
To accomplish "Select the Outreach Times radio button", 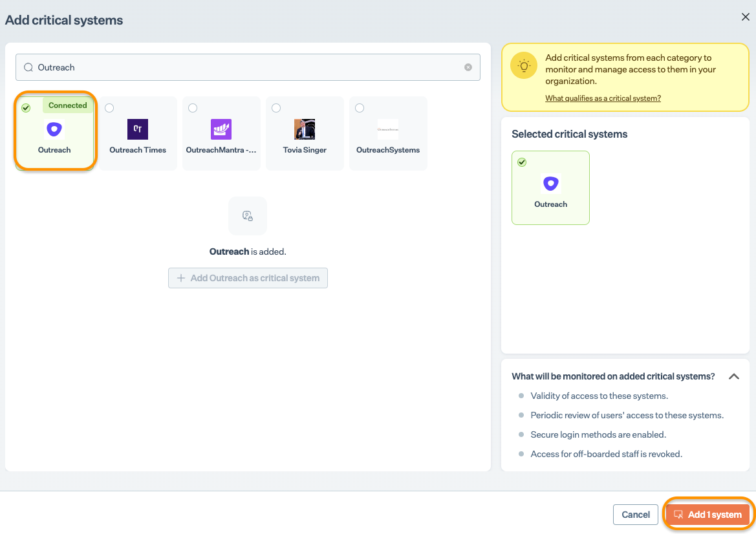I will (x=109, y=108).
